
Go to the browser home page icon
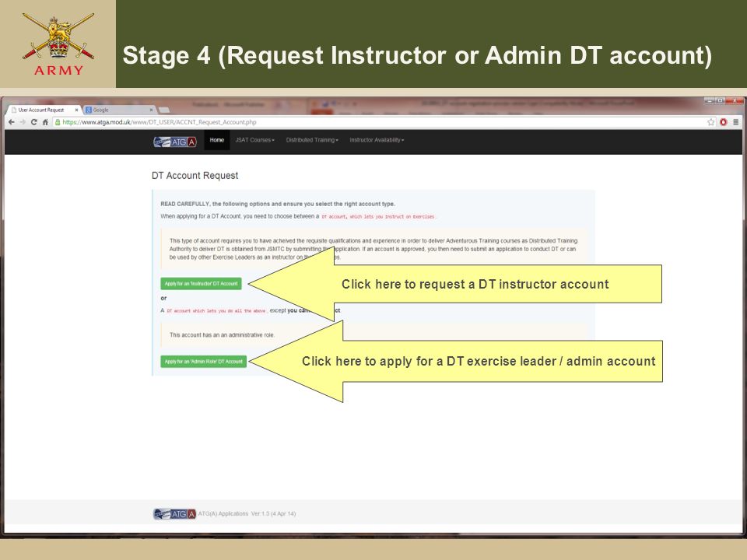[x=45, y=122]
